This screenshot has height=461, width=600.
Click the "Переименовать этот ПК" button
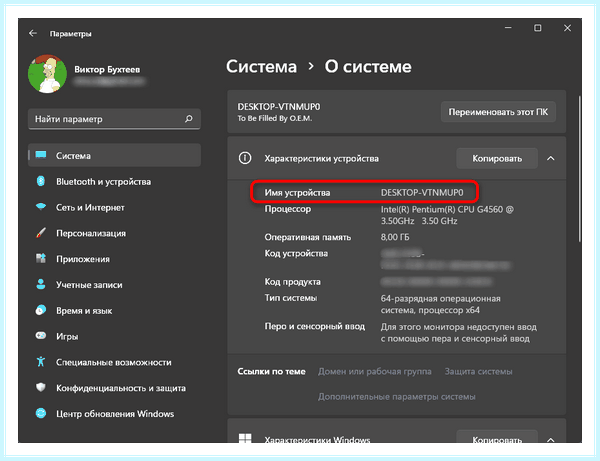[x=498, y=112]
